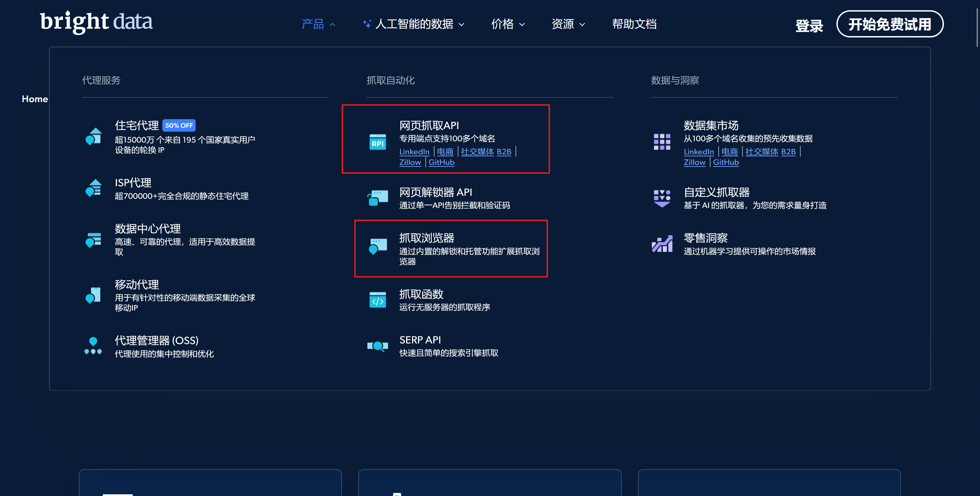Viewport: 980px width, 496px height.
Task: Click the ISP代理 icon
Action: click(94, 188)
